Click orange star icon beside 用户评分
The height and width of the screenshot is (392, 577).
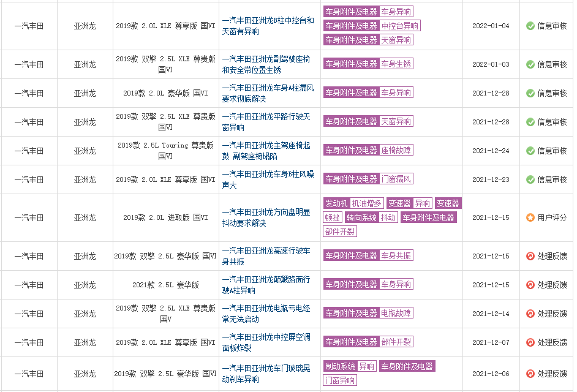(530, 217)
